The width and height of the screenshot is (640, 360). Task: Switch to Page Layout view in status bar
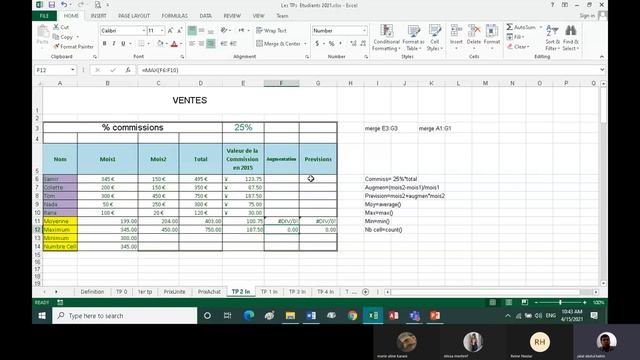coord(509,302)
